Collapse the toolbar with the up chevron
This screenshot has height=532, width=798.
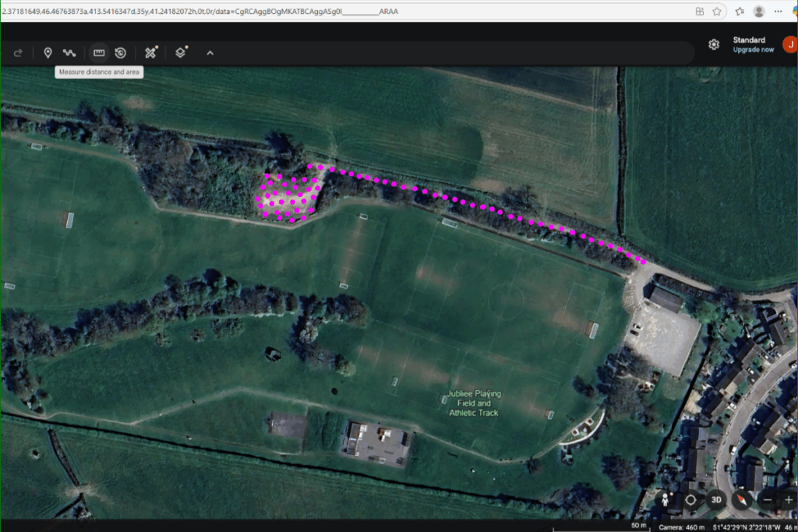[210, 53]
